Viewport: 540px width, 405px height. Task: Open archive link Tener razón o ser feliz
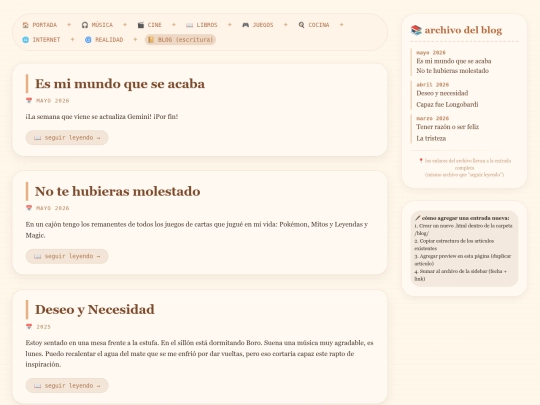pyautogui.click(x=447, y=127)
